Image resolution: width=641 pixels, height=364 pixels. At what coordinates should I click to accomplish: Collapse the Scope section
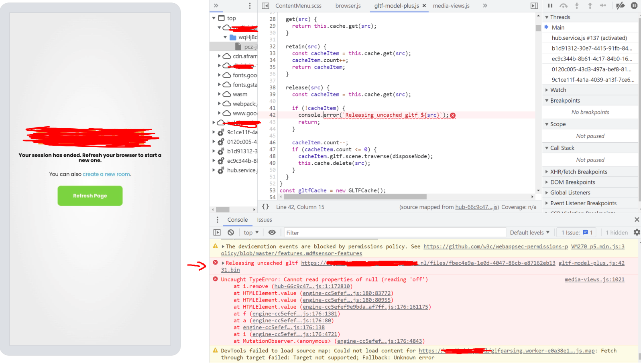point(547,124)
